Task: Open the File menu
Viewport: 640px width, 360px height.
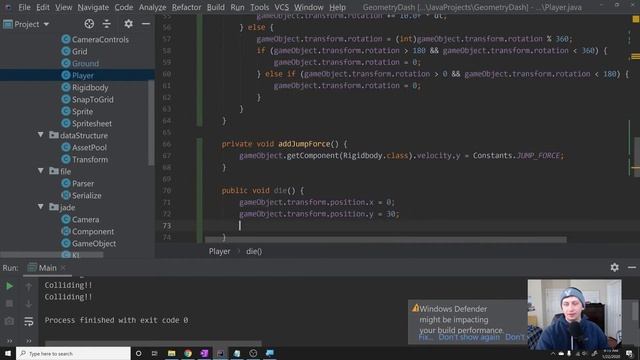Action: (x=24, y=7)
